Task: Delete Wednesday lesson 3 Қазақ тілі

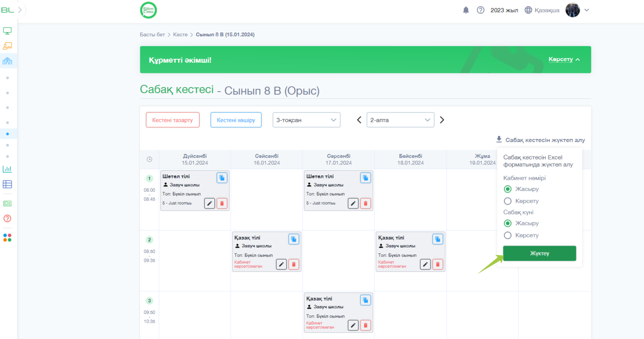Action: pyautogui.click(x=365, y=325)
